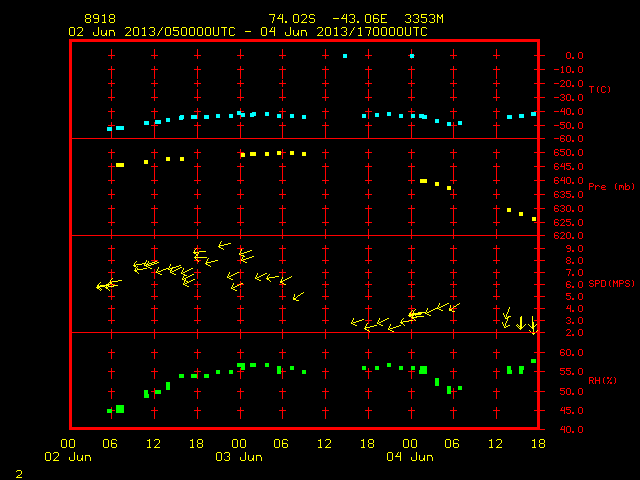Click the SPD(MPS) wind speed axis label
The height and width of the screenshot is (480, 640).
pyautogui.click(x=611, y=283)
